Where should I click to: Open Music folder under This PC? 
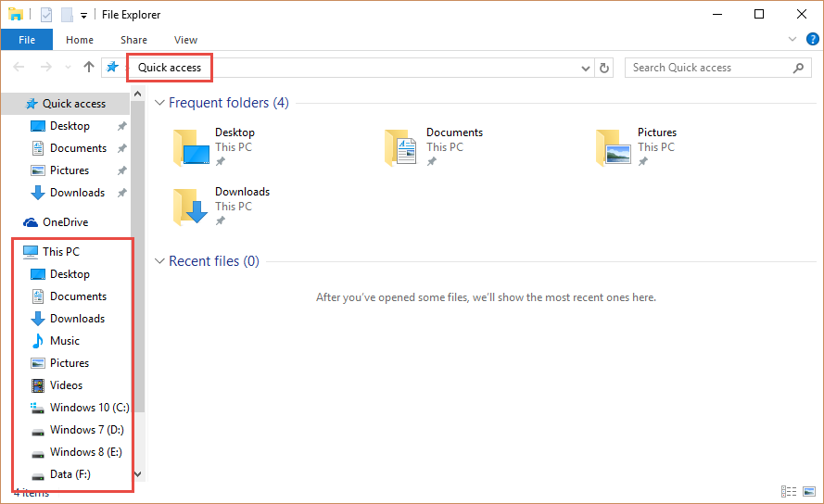[65, 341]
